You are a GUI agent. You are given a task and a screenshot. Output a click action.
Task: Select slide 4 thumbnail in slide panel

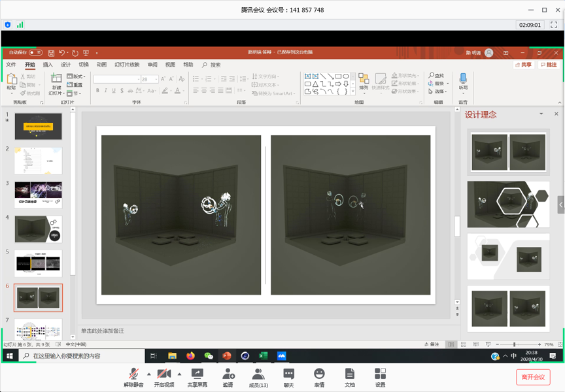(x=39, y=229)
